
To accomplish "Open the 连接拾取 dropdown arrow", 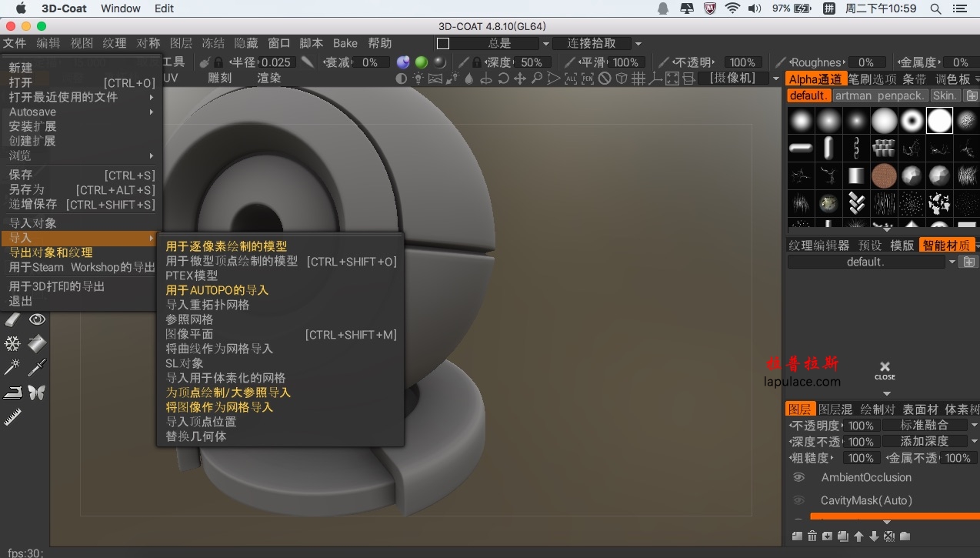I will [x=638, y=44].
